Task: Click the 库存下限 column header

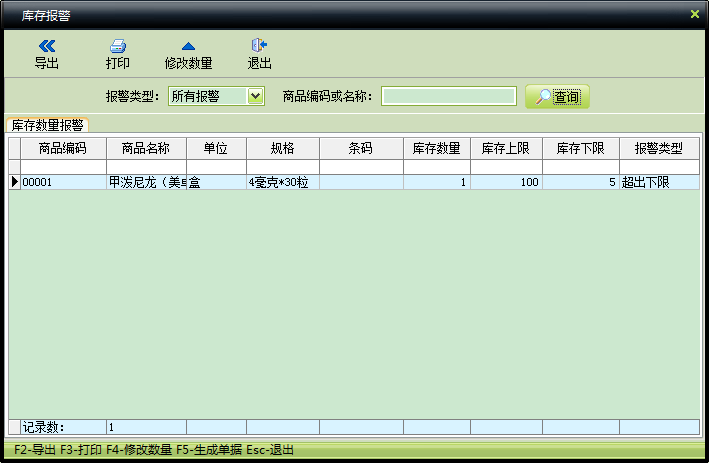Action: pos(581,148)
